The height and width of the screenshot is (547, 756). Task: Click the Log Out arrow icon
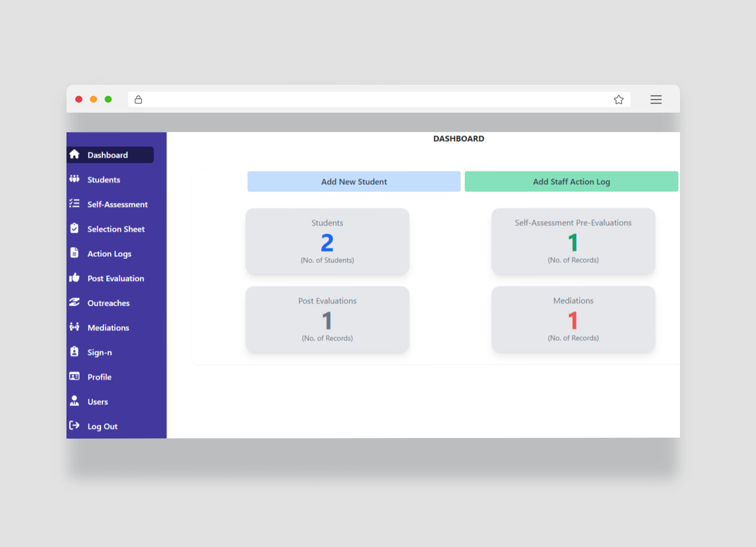[x=74, y=426]
